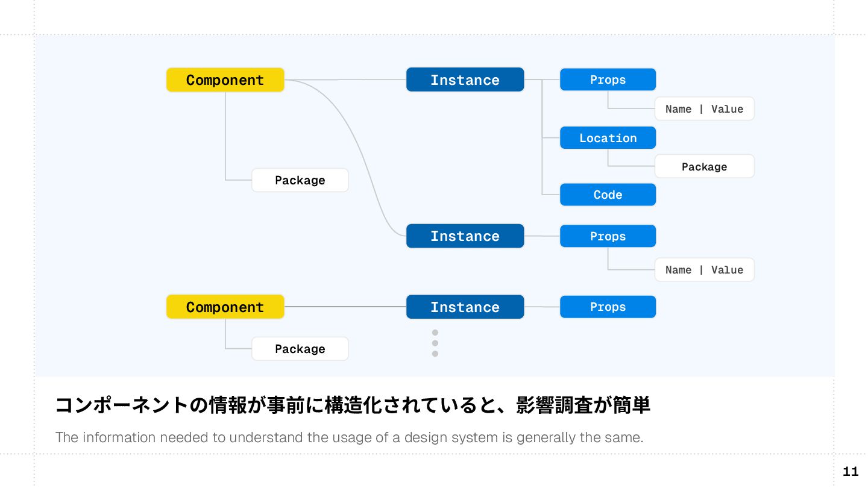Click the slide page number 11
Image resolution: width=868 pixels, height=488 pixels.
[x=850, y=472]
